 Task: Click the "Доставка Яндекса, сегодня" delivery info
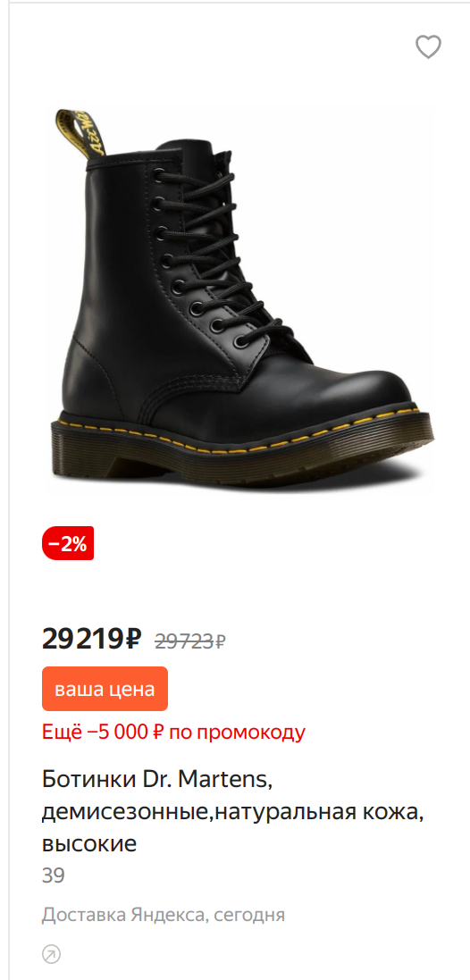coord(164,916)
